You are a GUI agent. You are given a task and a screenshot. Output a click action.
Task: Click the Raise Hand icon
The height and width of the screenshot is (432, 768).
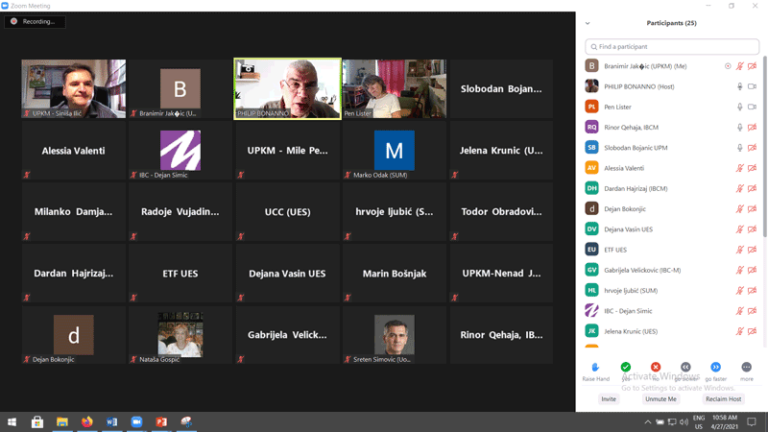596,367
